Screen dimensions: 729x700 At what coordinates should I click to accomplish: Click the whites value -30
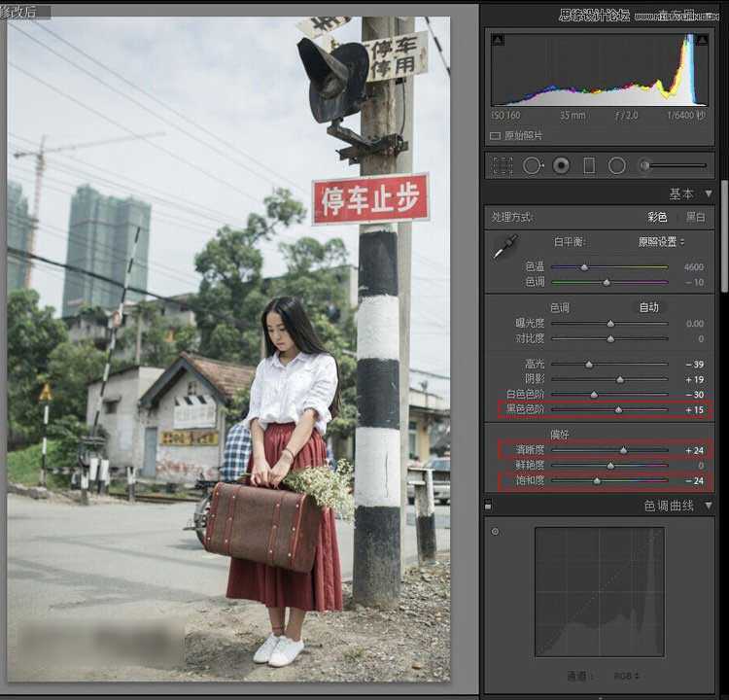pos(695,395)
